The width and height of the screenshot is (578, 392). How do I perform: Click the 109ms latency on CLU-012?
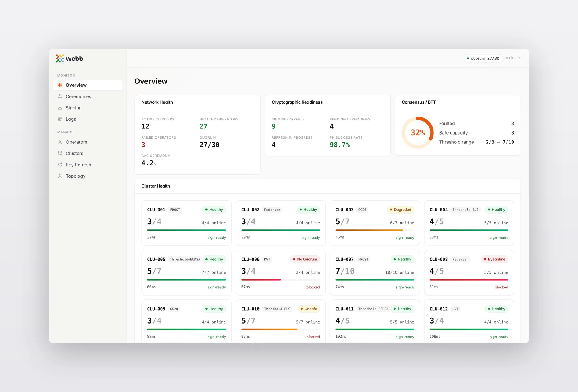(x=435, y=337)
